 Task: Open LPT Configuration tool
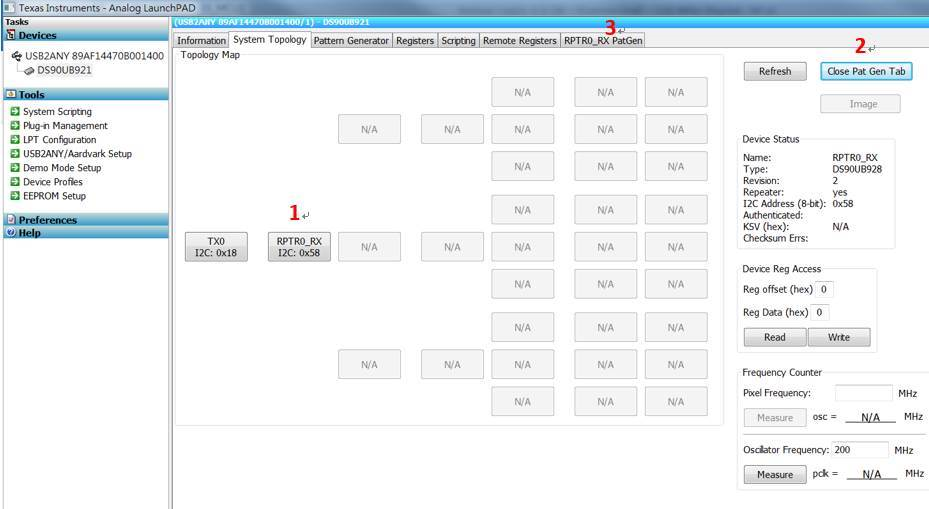pyautogui.click(x=59, y=139)
